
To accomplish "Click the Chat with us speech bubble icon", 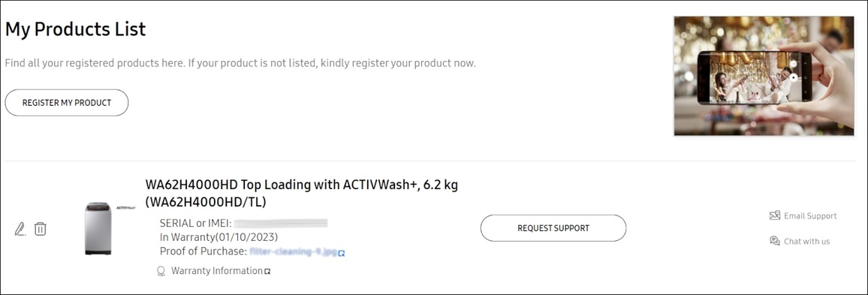I will point(775,241).
